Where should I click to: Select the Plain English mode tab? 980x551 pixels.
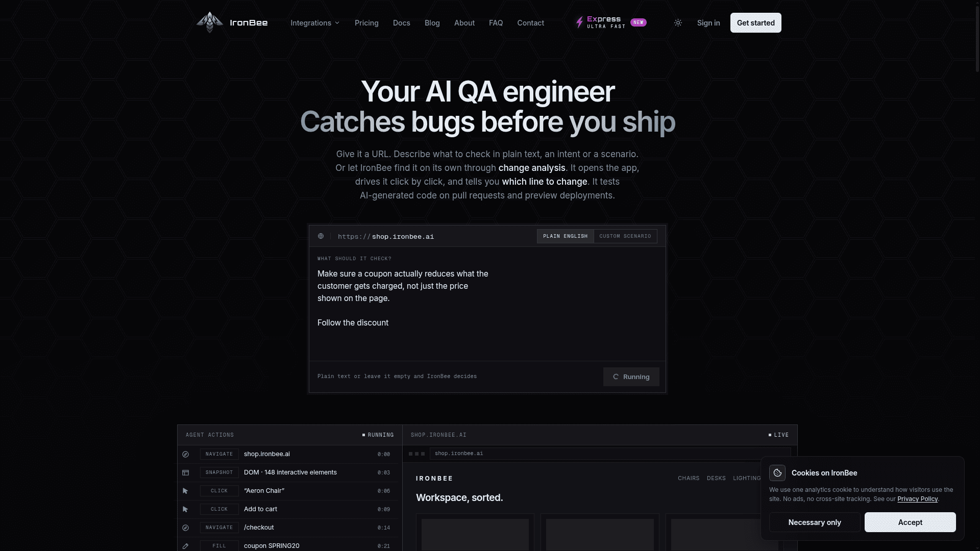[x=566, y=236]
